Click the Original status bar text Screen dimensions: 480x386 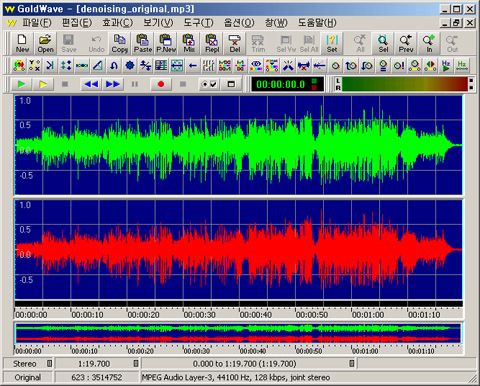(28, 377)
